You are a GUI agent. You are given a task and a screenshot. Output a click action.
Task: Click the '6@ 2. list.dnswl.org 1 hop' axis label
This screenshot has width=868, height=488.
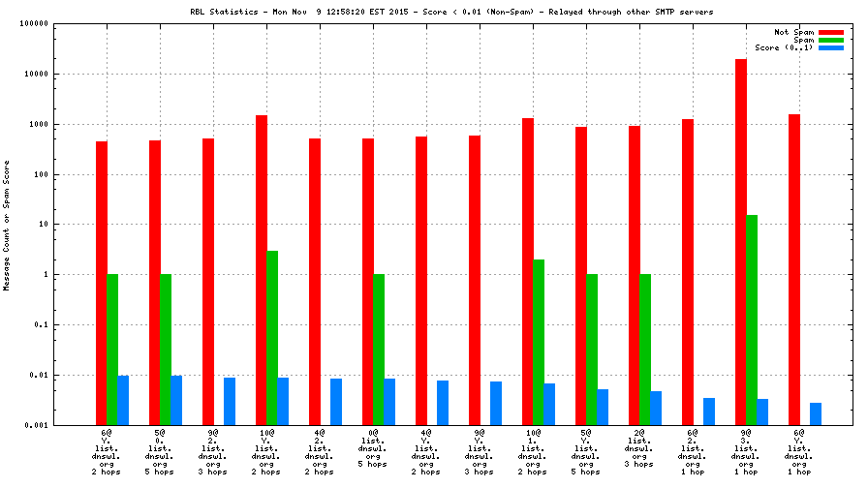[693, 454]
